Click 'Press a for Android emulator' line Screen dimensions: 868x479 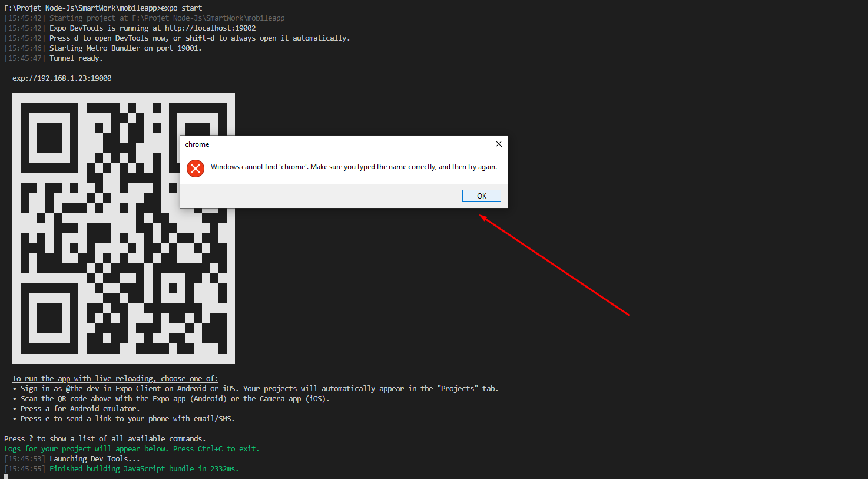click(77, 408)
